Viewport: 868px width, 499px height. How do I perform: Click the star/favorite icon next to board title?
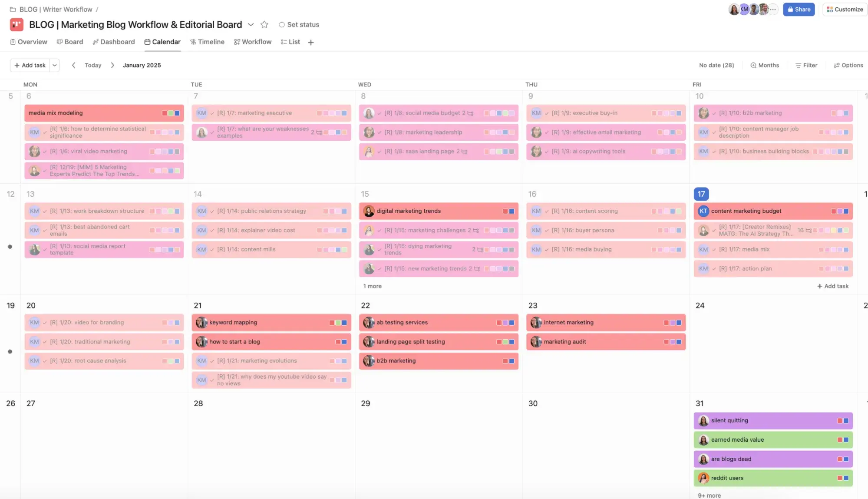click(x=264, y=24)
